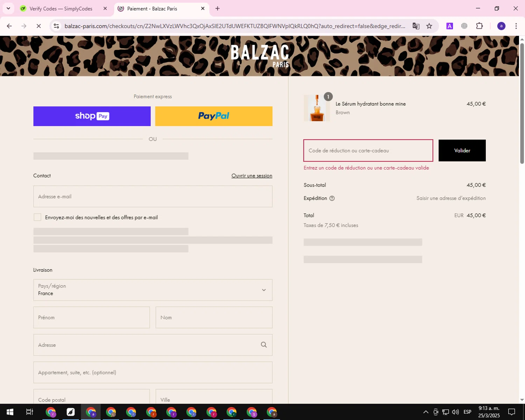Focus the Prénom field
The height and width of the screenshot is (420, 525).
click(x=91, y=317)
